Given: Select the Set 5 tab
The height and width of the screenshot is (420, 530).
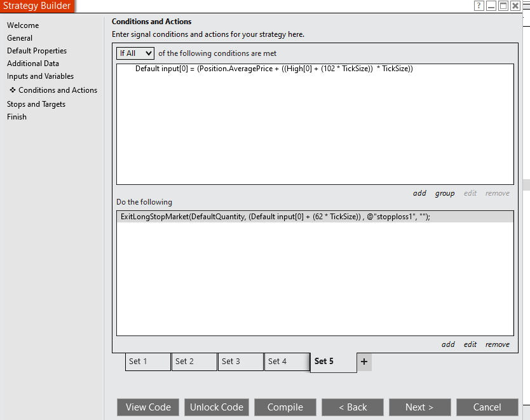Looking at the screenshot, I should tap(333, 362).
